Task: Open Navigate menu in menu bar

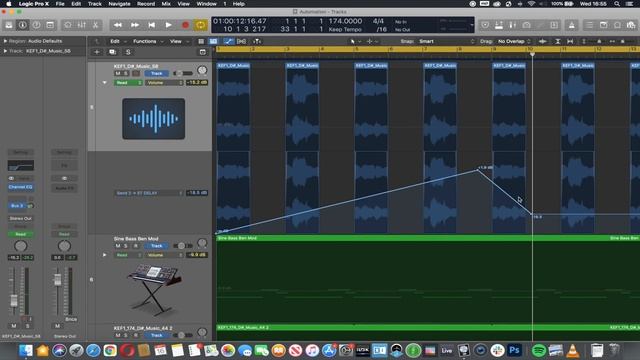Action: [119, 4]
